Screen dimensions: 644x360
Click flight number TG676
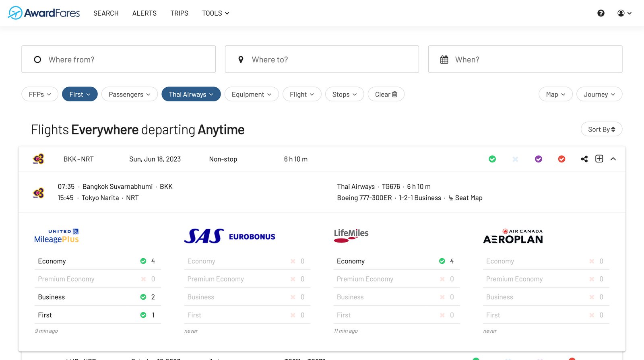391,187
